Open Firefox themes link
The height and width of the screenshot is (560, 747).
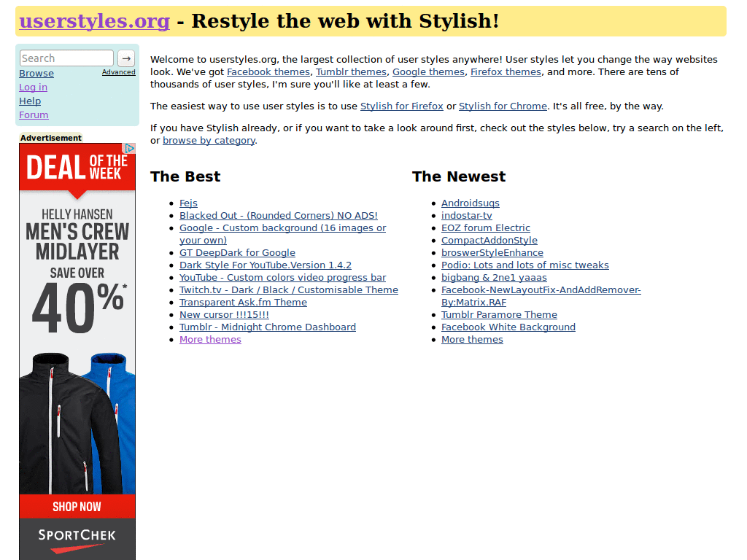click(x=506, y=72)
